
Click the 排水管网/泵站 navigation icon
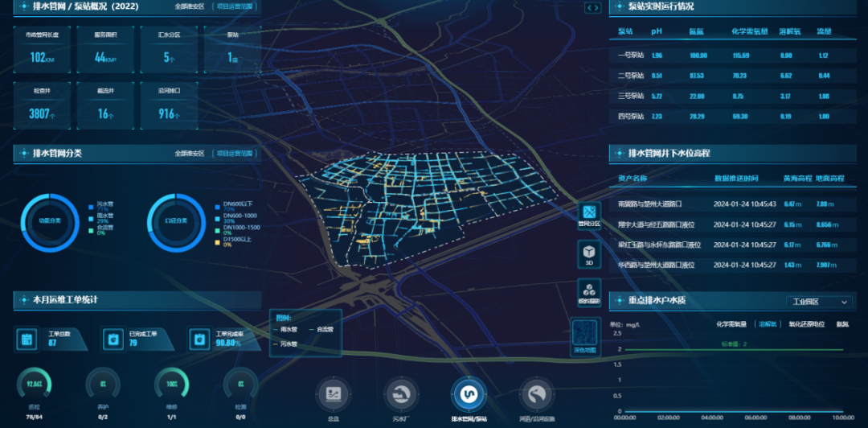469,394
